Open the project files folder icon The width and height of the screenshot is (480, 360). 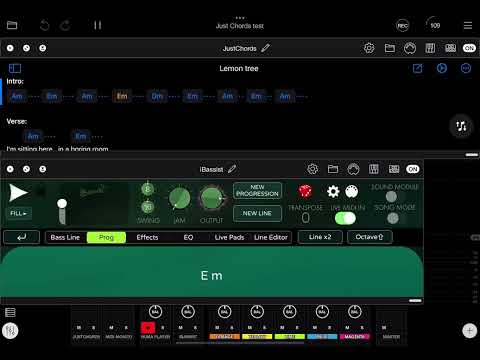[x=12, y=25]
